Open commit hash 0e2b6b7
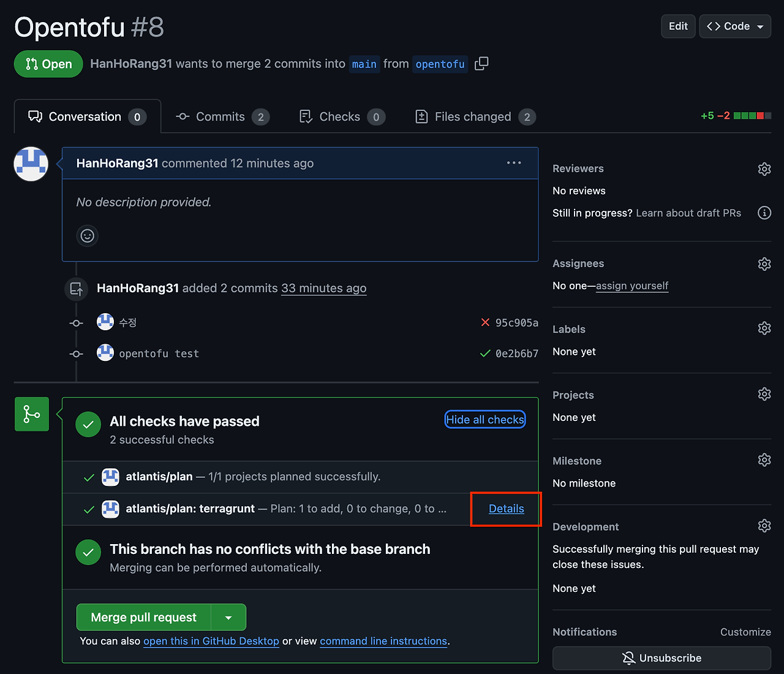This screenshot has width=784, height=674. [517, 354]
